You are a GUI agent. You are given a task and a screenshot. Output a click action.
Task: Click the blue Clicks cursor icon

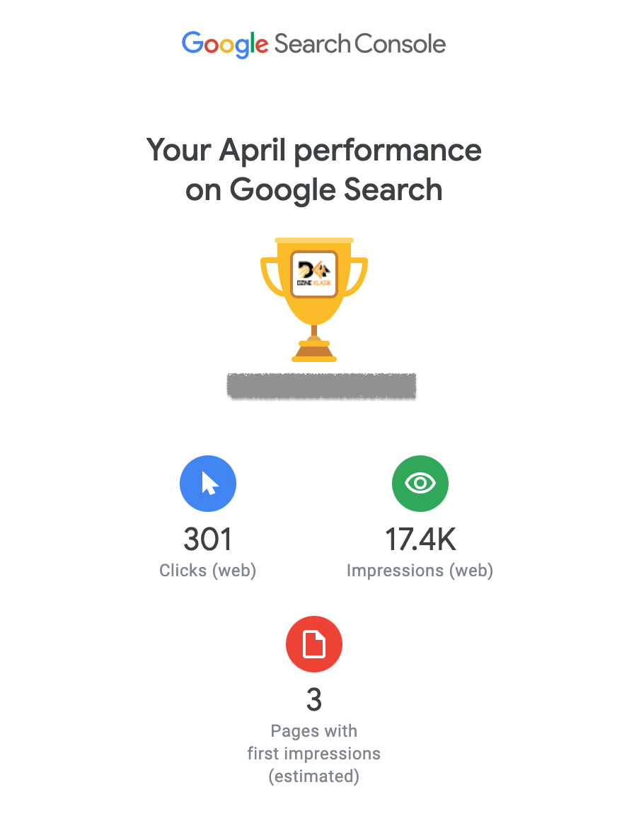click(x=208, y=484)
